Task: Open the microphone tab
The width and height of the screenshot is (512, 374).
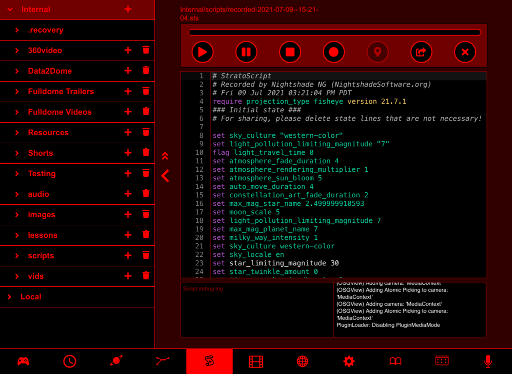Action: coord(488,362)
